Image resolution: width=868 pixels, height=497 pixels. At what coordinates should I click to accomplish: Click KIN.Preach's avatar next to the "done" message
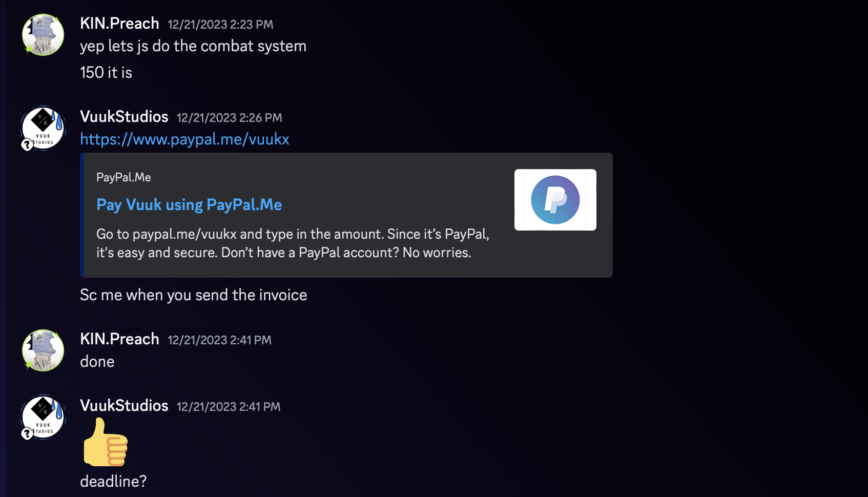[43, 350]
